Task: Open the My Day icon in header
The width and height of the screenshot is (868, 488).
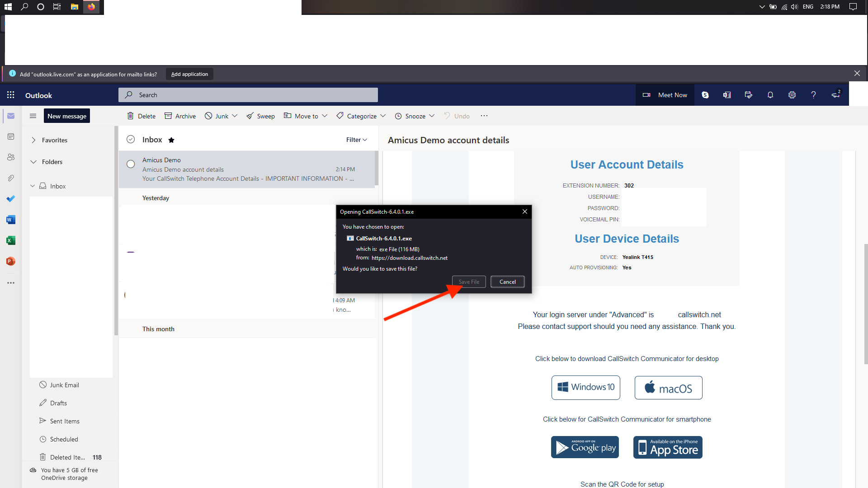Action: click(749, 95)
